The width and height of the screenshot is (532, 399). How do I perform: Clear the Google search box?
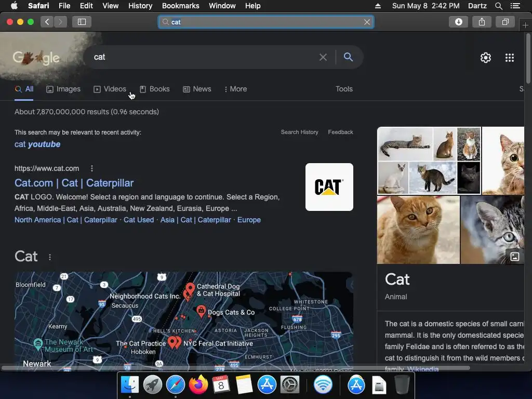click(323, 57)
